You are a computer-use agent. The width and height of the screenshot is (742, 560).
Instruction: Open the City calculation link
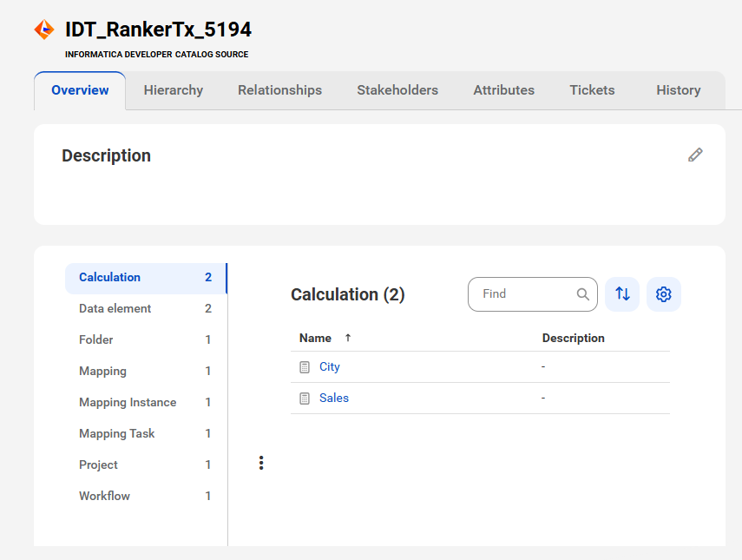coord(330,367)
